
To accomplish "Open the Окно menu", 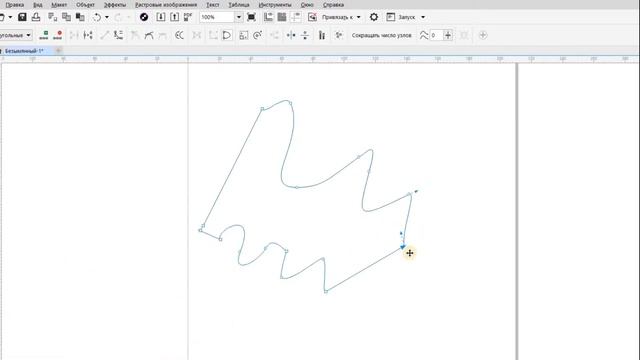I will coord(307,5).
